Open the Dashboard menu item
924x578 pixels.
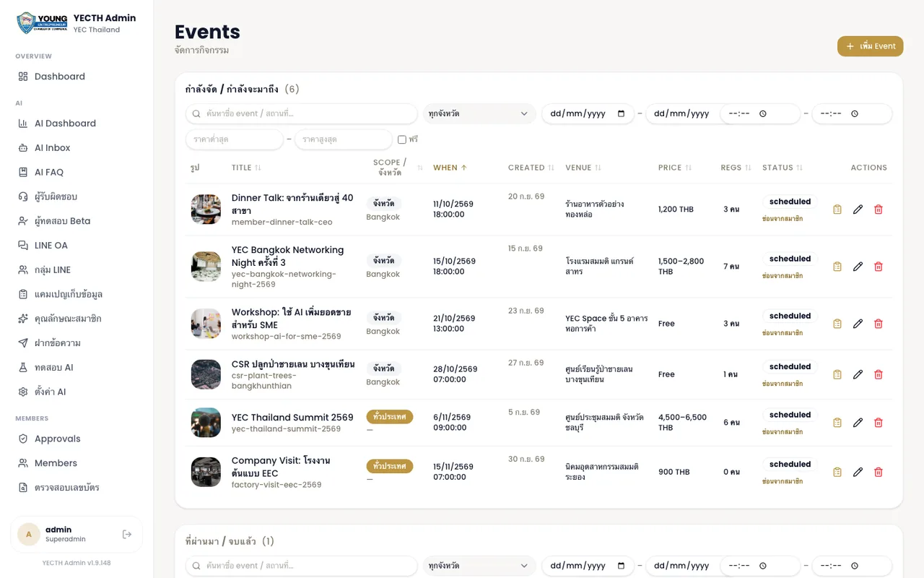77,77
